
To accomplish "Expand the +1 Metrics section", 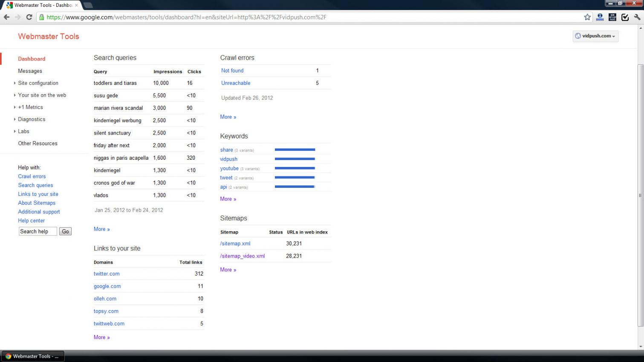I will [30, 107].
